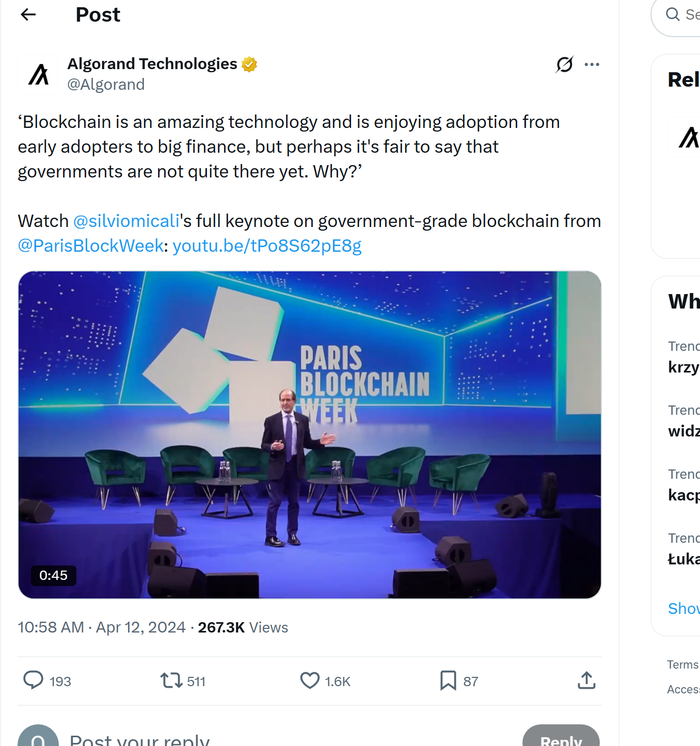Click Algorand's gold verified badge
This screenshot has height=746, width=700.
click(249, 63)
